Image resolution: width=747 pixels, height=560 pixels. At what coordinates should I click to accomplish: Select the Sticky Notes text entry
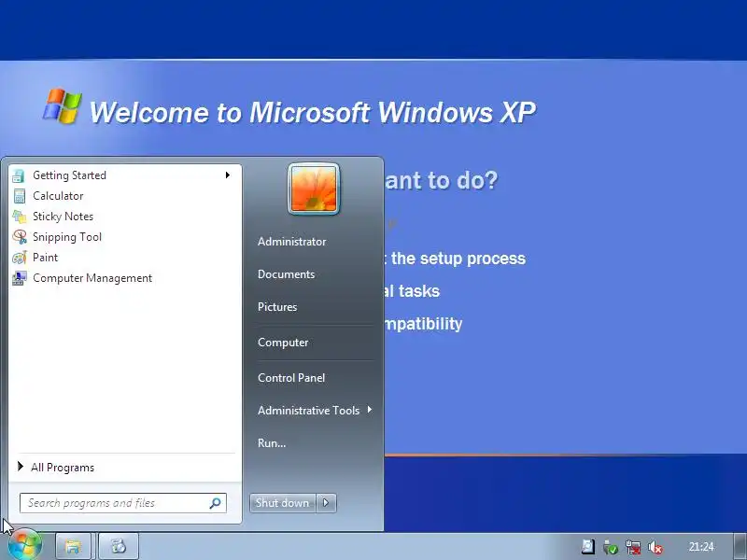63,217
